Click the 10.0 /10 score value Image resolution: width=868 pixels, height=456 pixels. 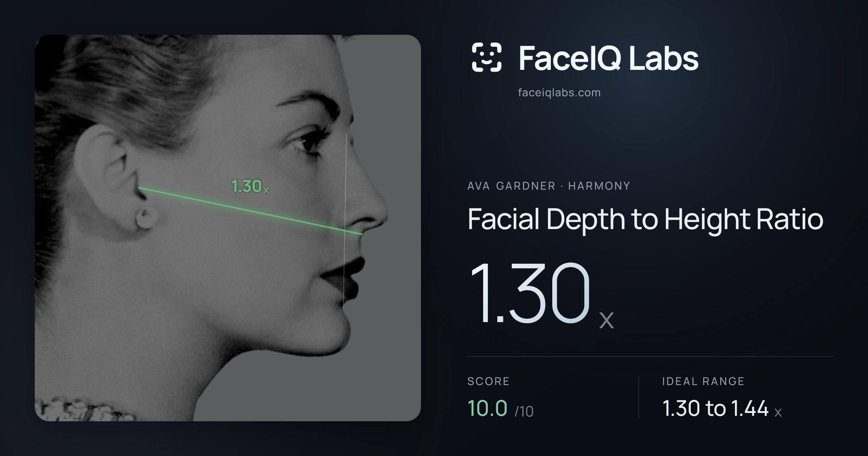pos(500,409)
